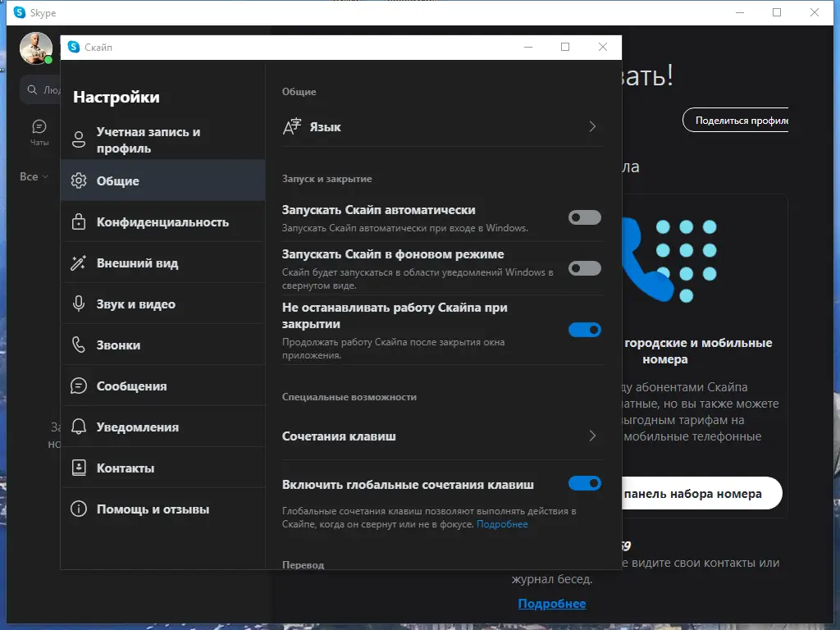Image resolution: width=840 pixels, height=630 pixels.
Task: Click the Appearance magic wand icon
Action: (x=79, y=263)
